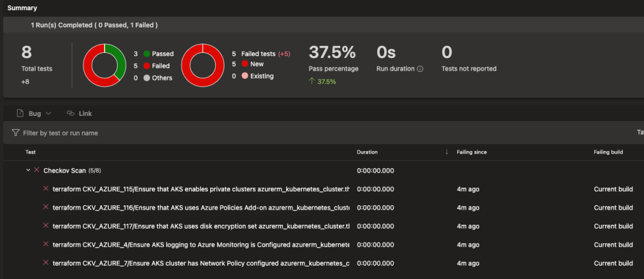Click the Bug document icon
The image size is (644, 279).
(x=19, y=113)
